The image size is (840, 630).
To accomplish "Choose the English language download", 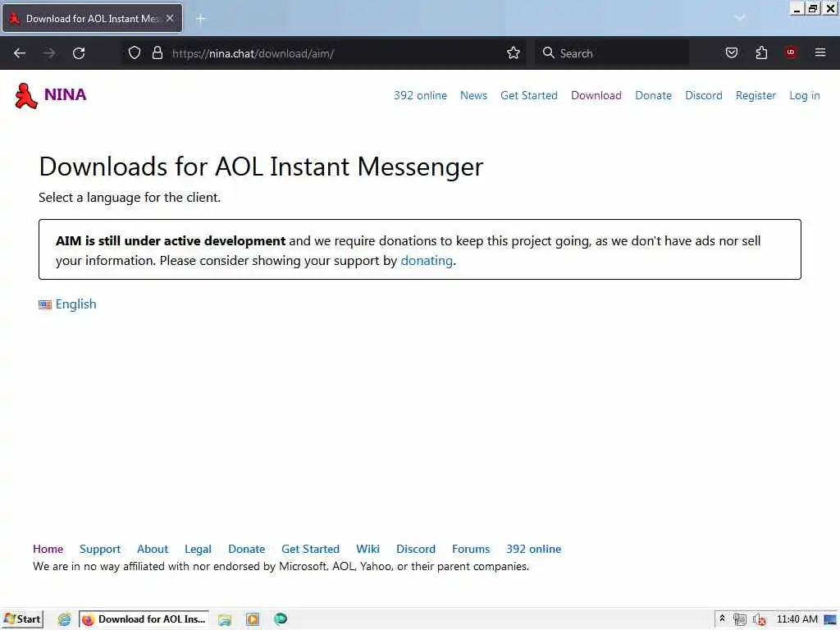I will 75,304.
